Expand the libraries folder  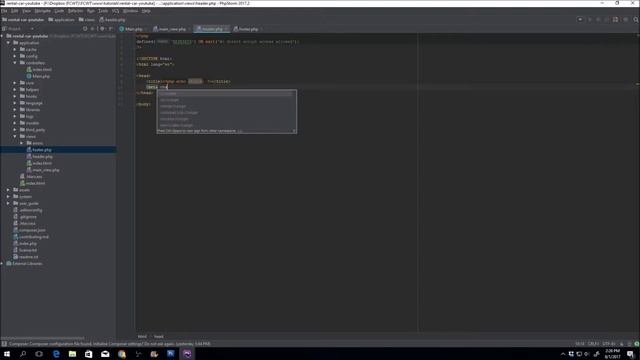[15, 110]
